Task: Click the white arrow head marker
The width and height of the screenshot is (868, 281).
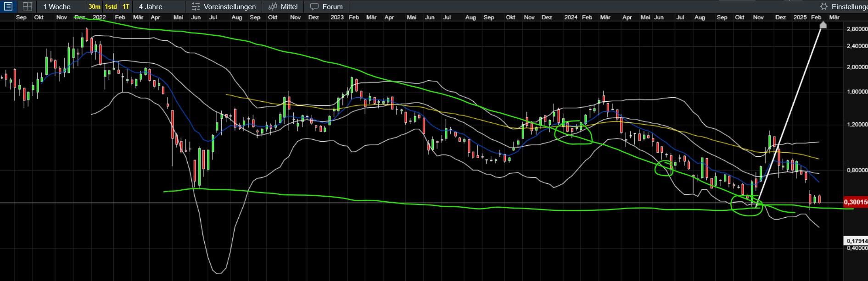Action: 823,25
